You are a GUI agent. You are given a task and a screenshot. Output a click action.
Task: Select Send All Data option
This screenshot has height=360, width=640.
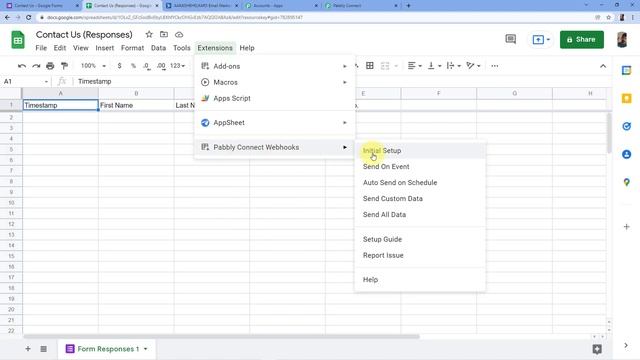420,214
